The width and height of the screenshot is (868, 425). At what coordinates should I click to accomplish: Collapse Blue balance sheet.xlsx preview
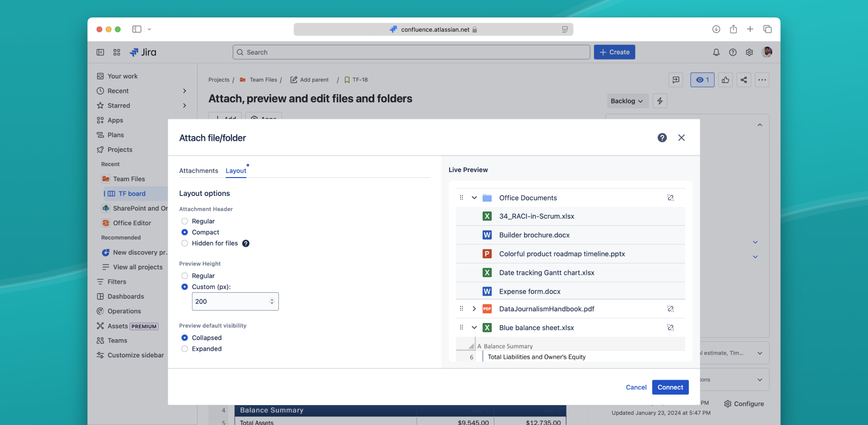(474, 328)
